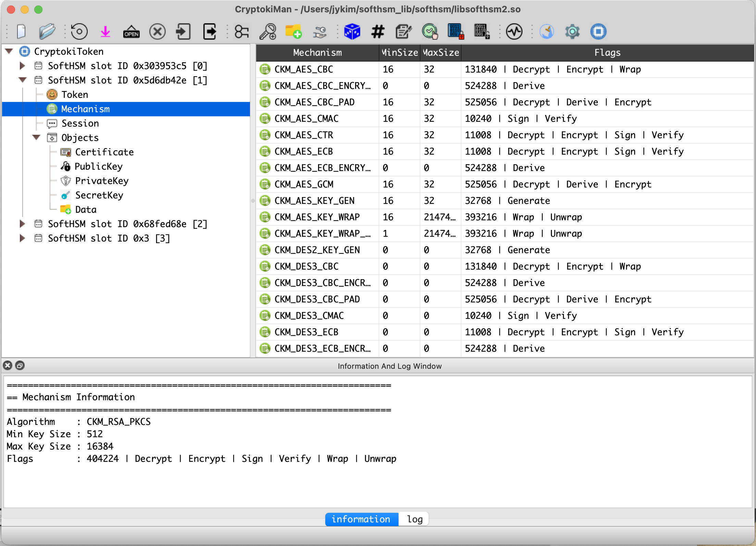The height and width of the screenshot is (546, 756).
Task: Click the key with plus icon
Action: (267, 32)
